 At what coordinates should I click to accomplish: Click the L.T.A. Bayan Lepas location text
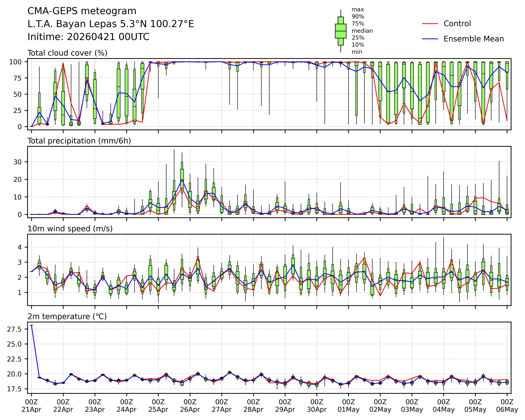click(x=111, y=24)
